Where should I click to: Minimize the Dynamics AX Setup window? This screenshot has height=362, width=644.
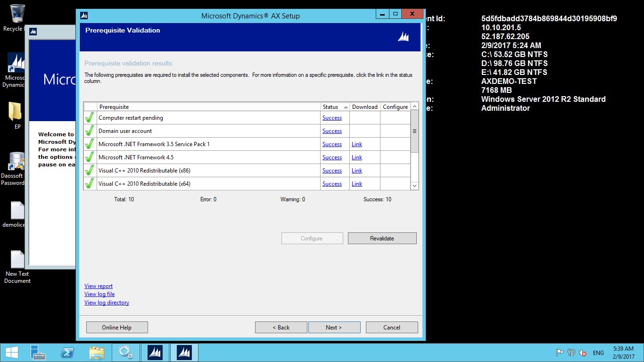383,14
